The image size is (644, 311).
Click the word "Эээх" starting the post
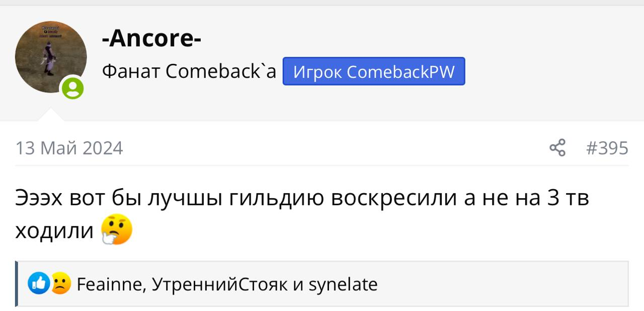click(39, 198)
